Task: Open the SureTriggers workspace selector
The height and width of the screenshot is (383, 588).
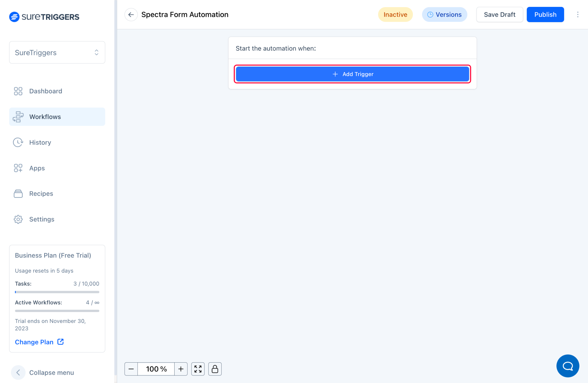Action: (x=57, y=52)
